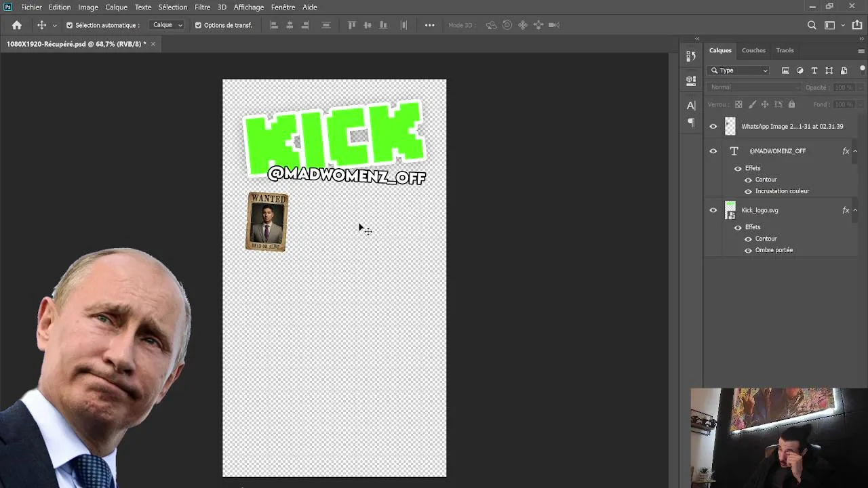868x488 pixels.
Task: Open the workspace switcher icon
Action: (x=829, y=25)
